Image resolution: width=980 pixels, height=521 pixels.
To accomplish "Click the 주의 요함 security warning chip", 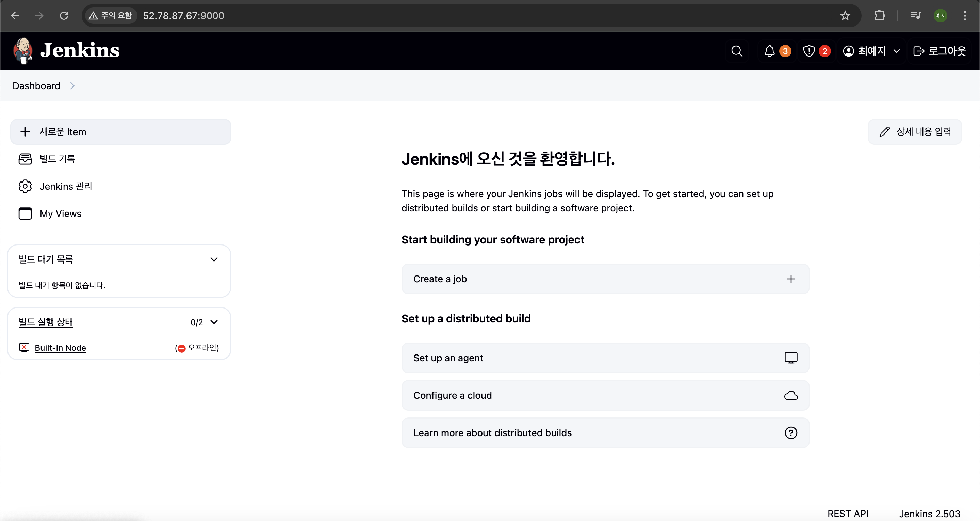I will coord(110,16).
